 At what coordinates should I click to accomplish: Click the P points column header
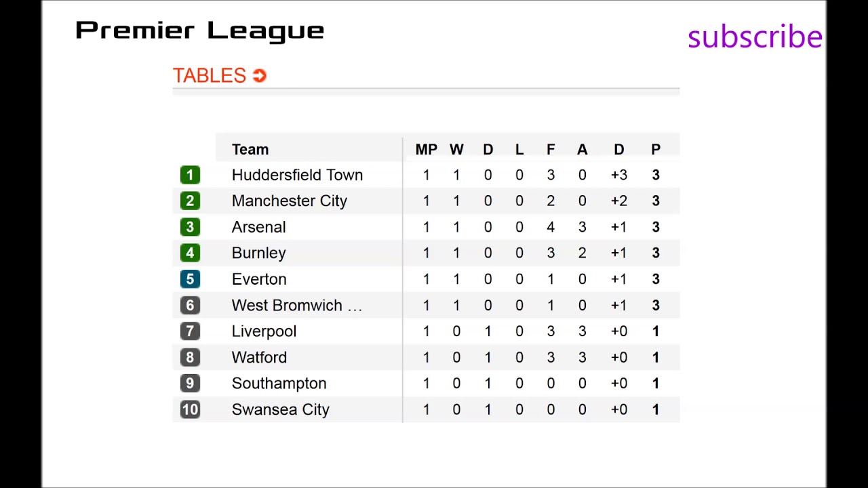click(x=656, y=150)
